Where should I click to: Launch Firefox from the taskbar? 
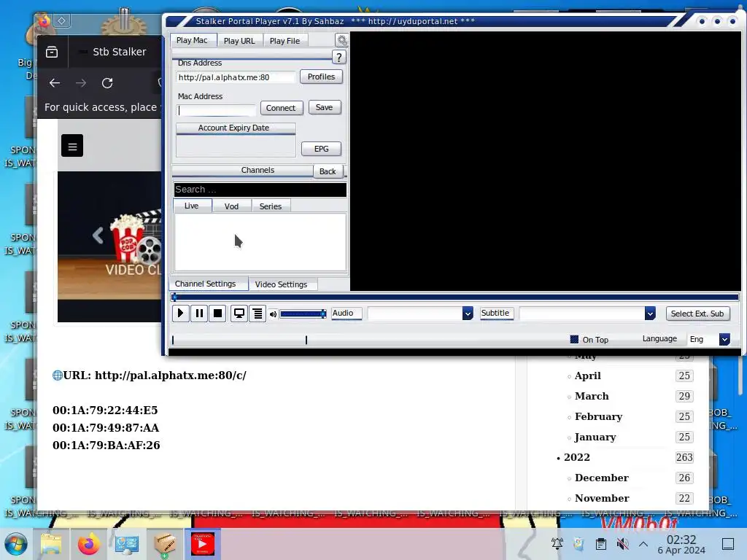pos(89,544)
